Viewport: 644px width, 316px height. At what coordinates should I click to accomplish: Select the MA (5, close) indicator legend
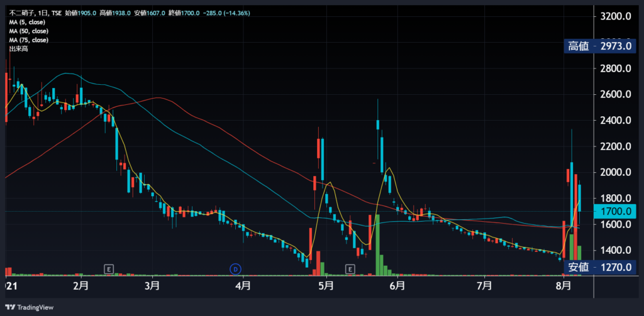(x=27, y=22)
